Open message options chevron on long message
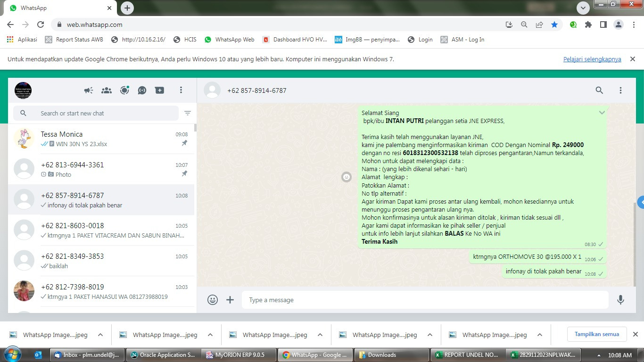Screen dimensions: 644x362 coord(602,113)
